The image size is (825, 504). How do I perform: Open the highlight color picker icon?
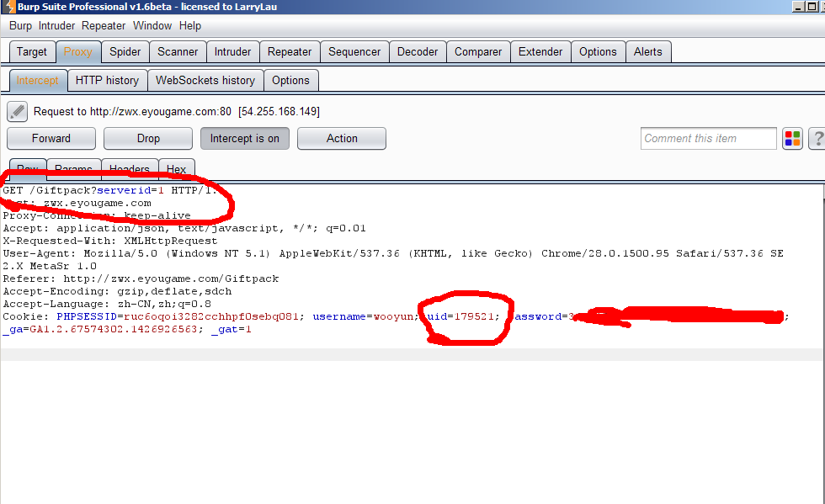point(792,138)
